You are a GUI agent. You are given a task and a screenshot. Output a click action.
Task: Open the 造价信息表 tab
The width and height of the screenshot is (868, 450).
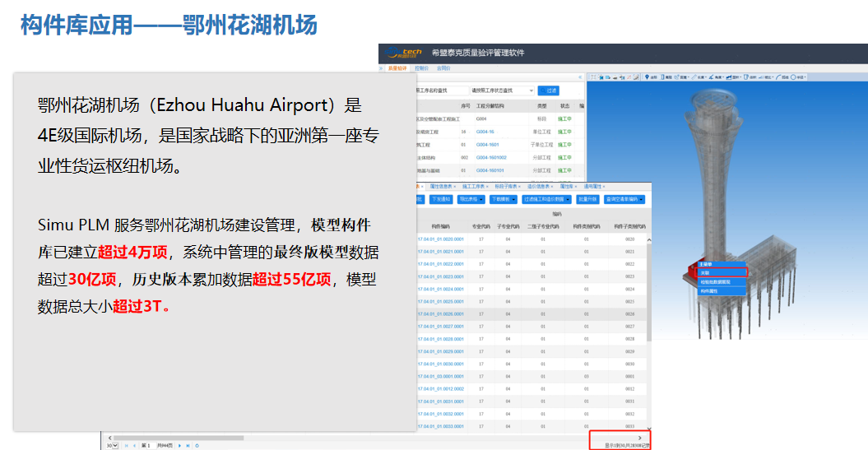click(540, 187)
